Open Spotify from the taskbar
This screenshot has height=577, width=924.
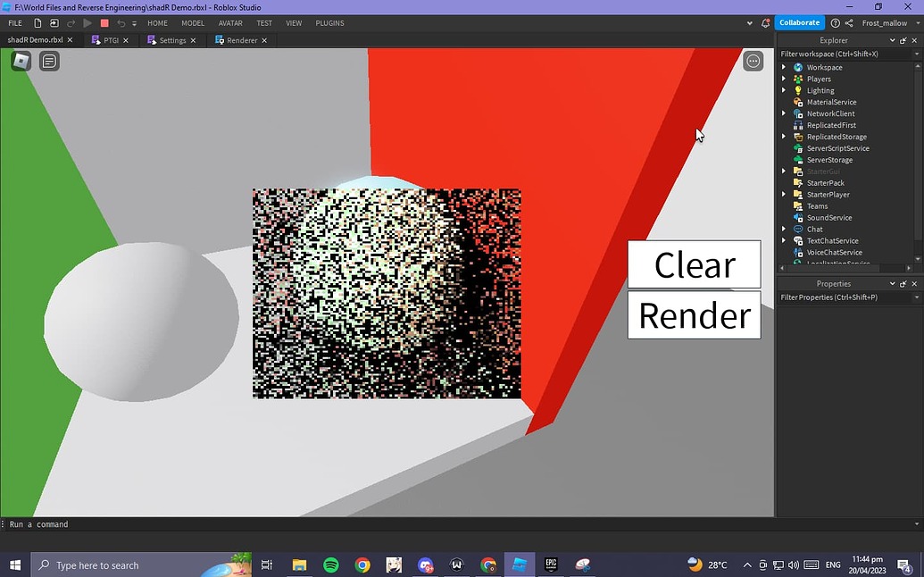(330, 564)
